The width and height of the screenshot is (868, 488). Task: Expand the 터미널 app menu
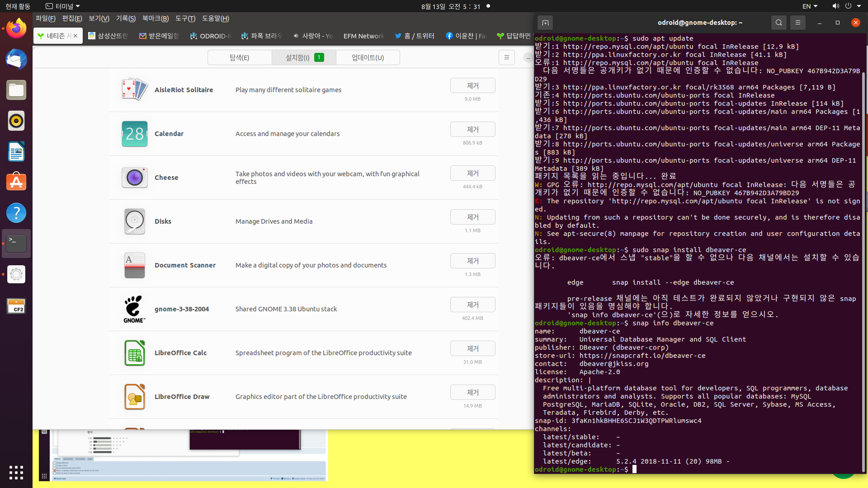[x=63, y=6]
